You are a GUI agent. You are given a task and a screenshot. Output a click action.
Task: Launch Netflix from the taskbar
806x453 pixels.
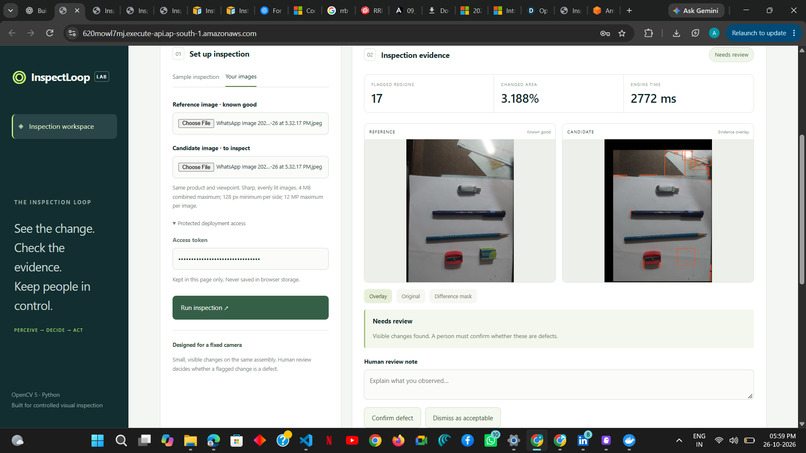329,441
